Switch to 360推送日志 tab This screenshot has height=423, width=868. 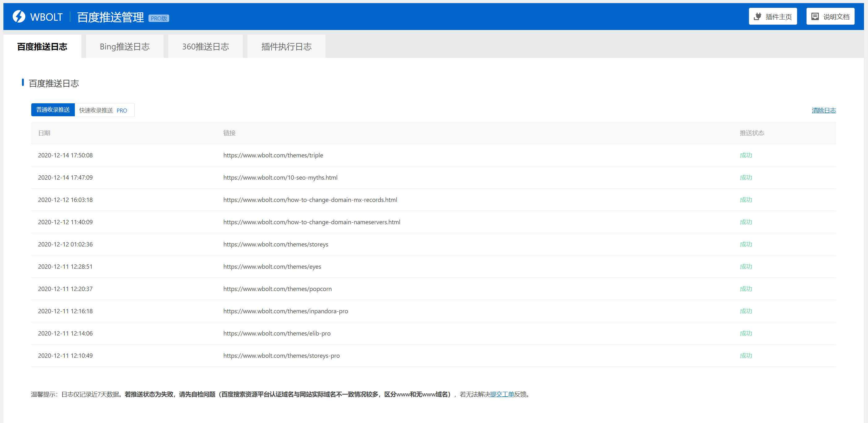click(x=205, y=46)
